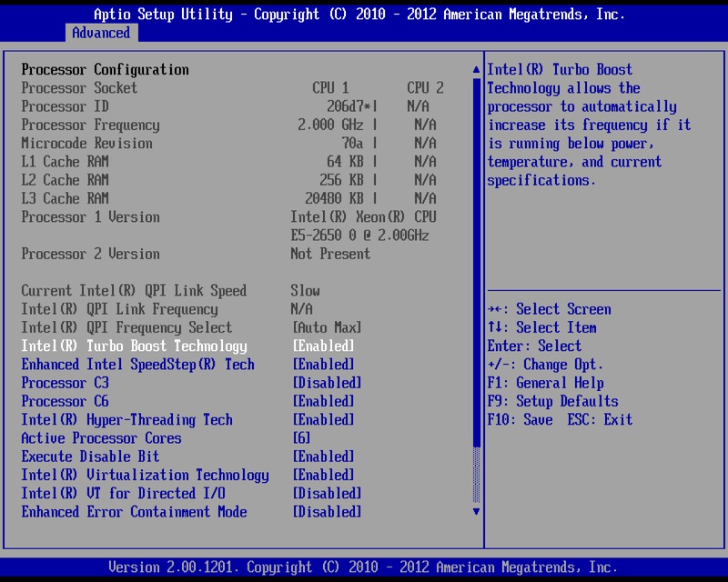Click the ESC: Exit hint
Image resolution: width=728 pixels, height=582 pixels.
tap(600, 420)
